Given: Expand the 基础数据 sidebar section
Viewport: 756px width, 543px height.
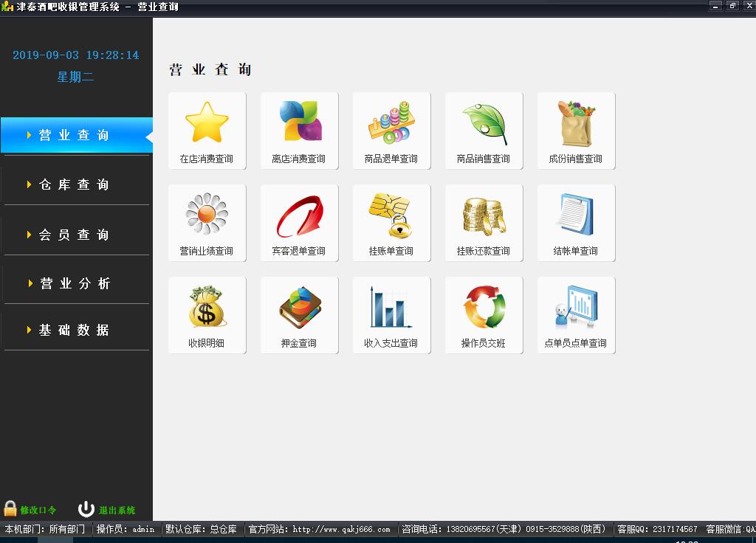Looking at the screenshot, I should [x=74, y=331].
